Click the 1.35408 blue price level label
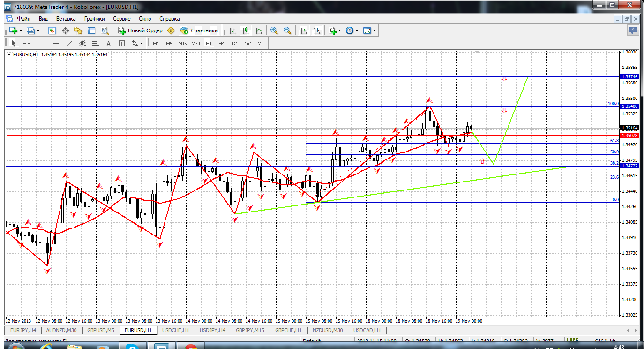644x349 pixels. (x=628, y=106)
